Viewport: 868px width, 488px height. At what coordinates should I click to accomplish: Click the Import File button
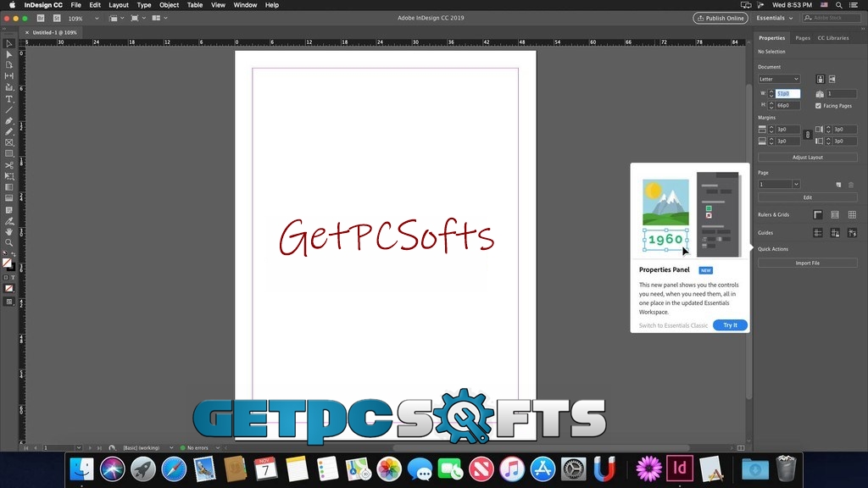point(807,263)
